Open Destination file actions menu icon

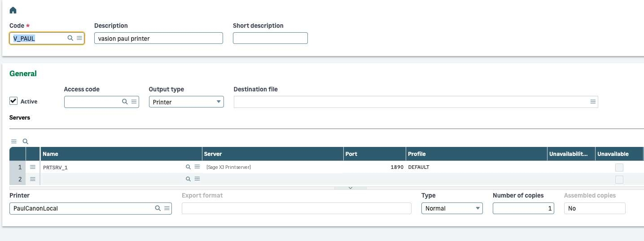[593, 102]
